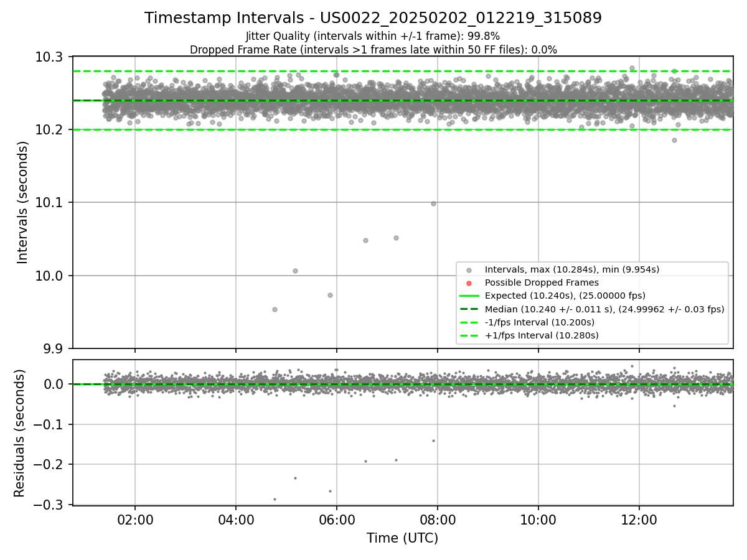Click legend entry 'Intervals, max (10.284s), min (9.954s)'
The height and width of the screenshot is (560, 747).
(x=571, y=269)
